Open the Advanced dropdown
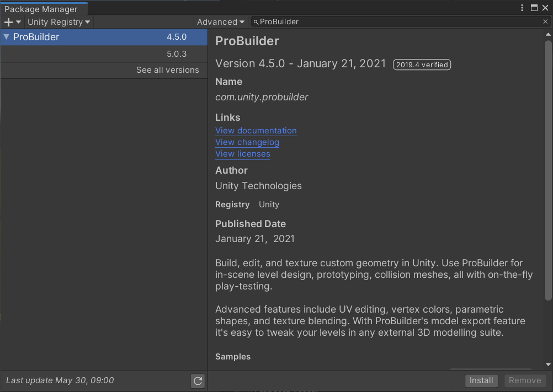 click(220, 22)
